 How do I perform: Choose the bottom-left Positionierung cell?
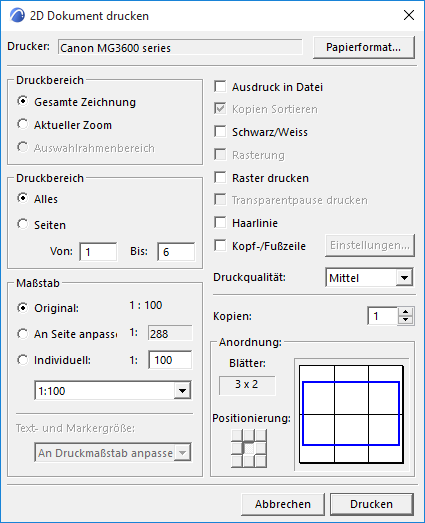(x=237, y=461)
